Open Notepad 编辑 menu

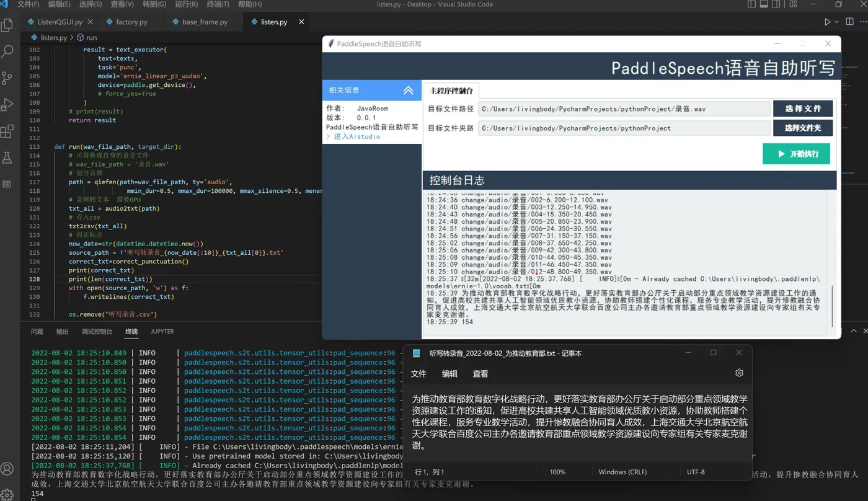[x=449, y=374]
